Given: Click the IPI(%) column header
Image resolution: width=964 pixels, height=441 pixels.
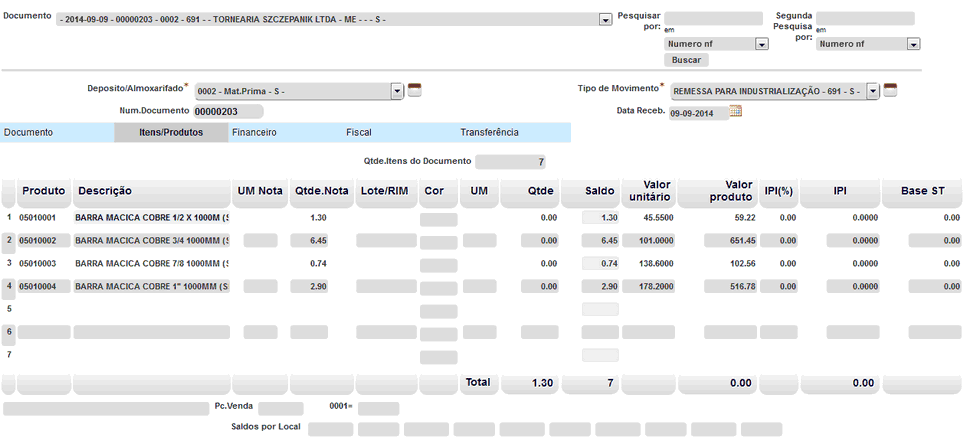Looking at the screenshot, I should pyautogui.click(x=779, y=191).
